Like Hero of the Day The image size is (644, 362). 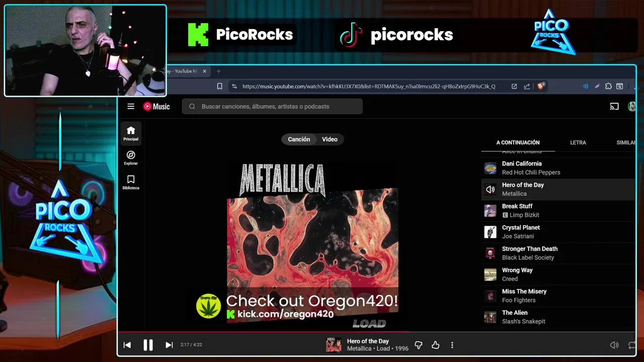(436, 345)
